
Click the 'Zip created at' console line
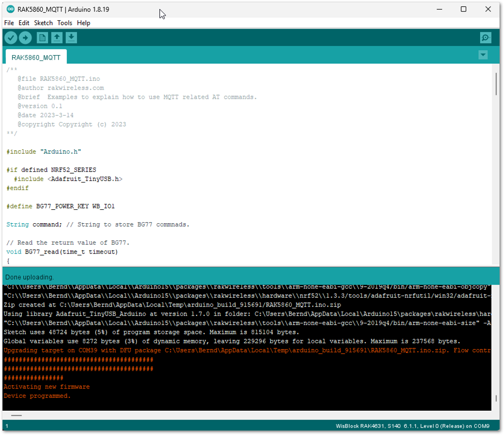click(x=172, y=305)
